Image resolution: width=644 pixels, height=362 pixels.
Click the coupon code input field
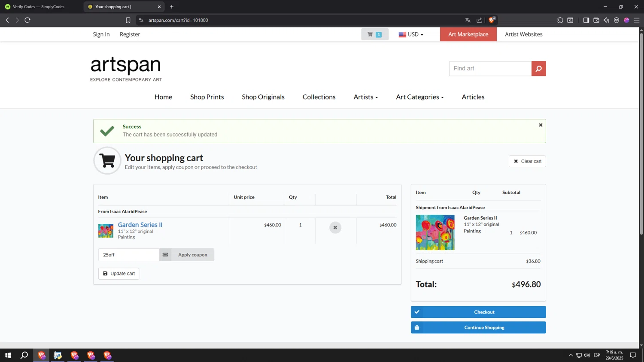129,255
